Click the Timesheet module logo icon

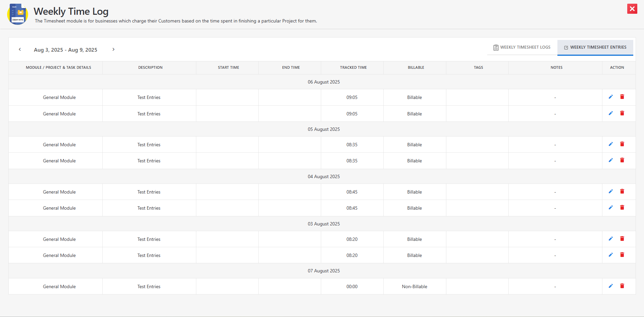pos(17,14)
